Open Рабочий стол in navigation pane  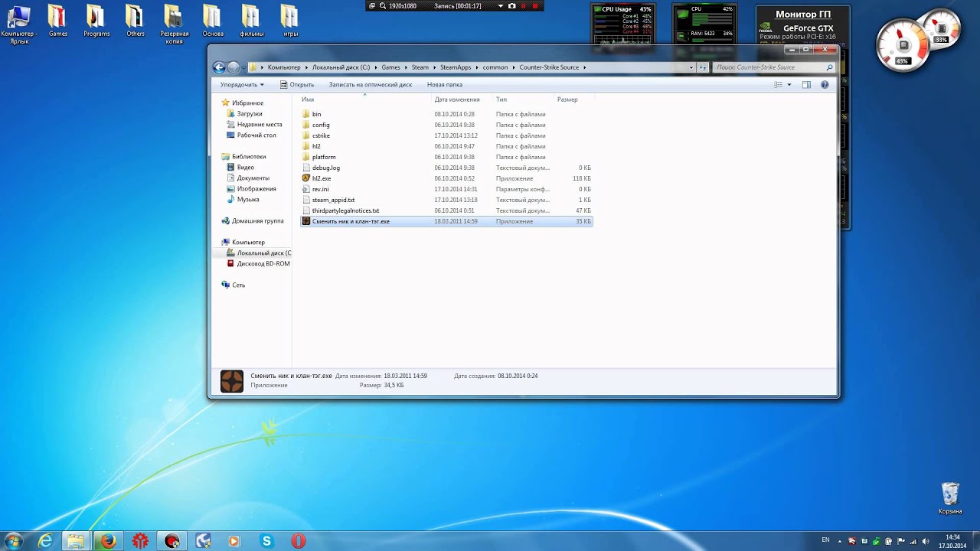[256, 135]
